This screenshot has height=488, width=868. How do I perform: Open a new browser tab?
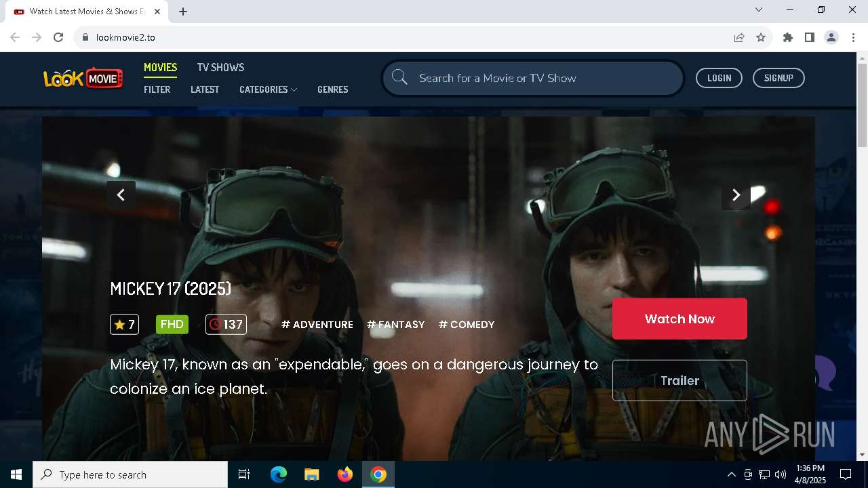[183, 12]
